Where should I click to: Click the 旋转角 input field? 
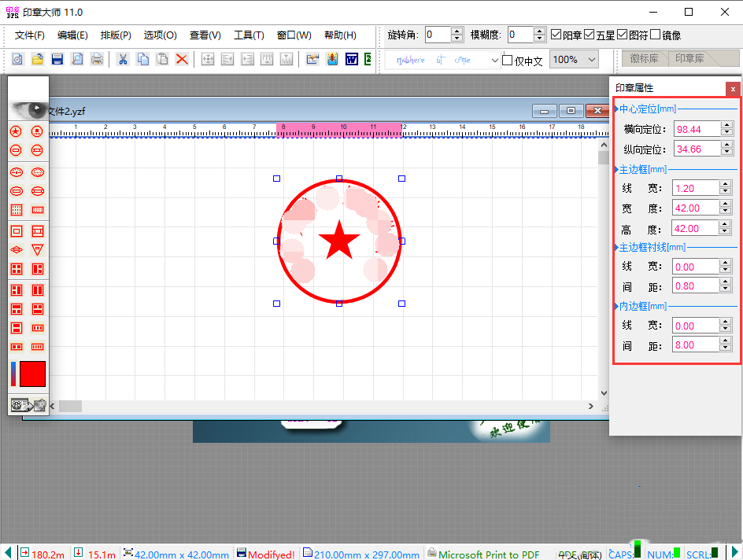point(438,35)
